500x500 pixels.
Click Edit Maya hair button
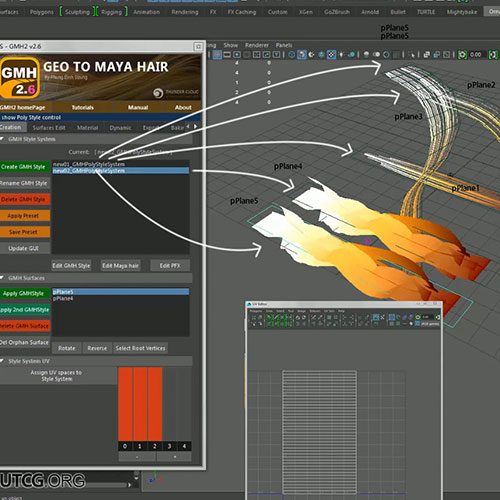(120, 266)
